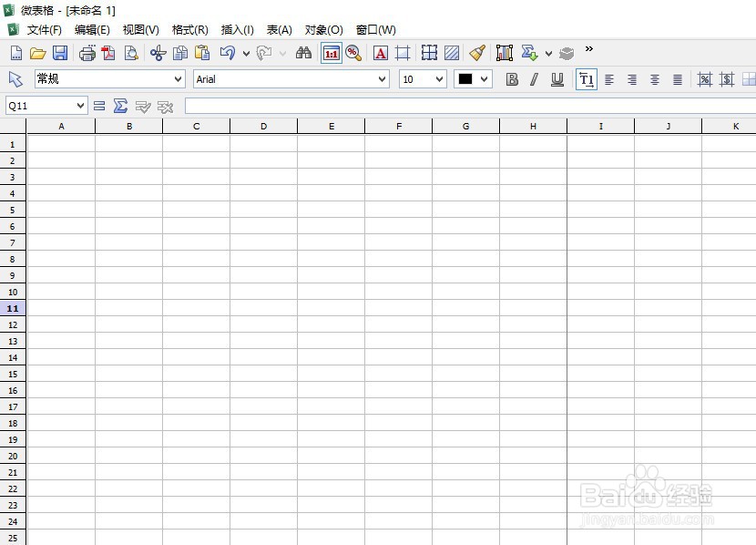Image resolution: width=756 pixels, height=545 pixels.
Task: Accept the cell entry with checkmark icon
Action: (x=143, y=107)
